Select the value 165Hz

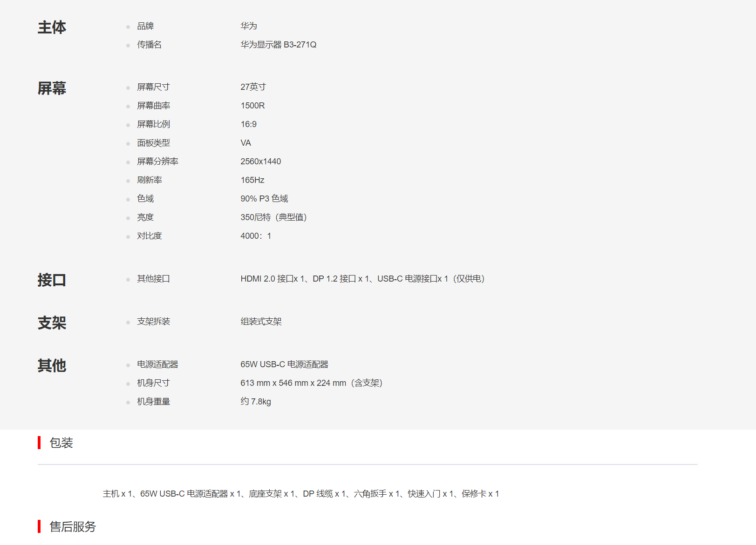252,180
